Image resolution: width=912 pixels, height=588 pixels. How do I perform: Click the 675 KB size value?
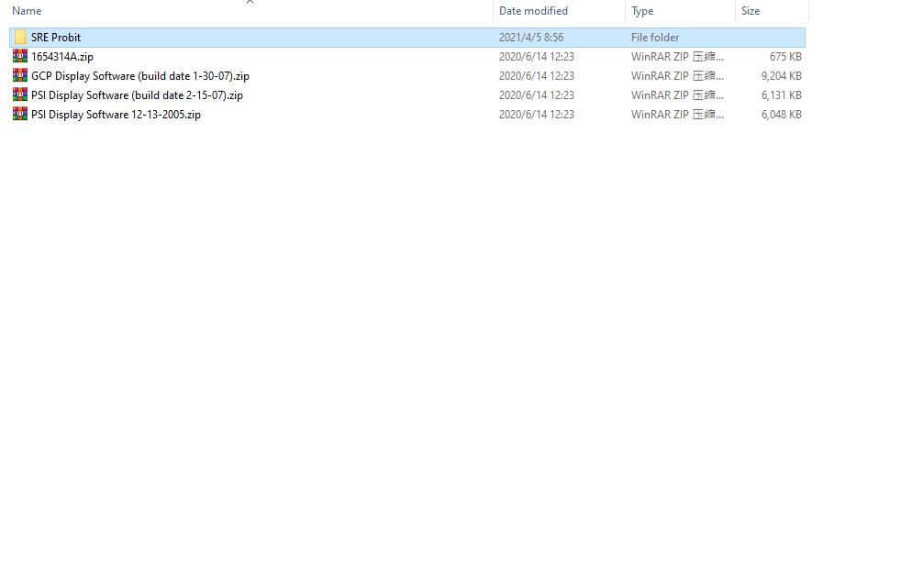785,57
